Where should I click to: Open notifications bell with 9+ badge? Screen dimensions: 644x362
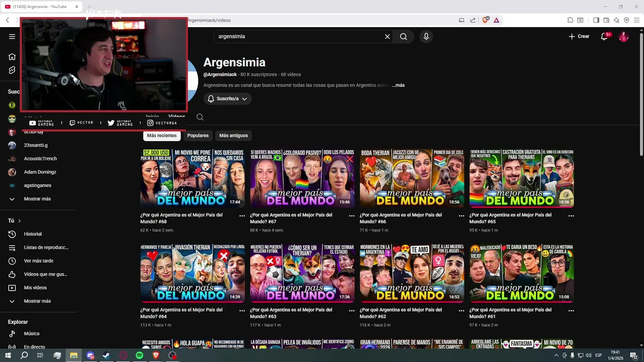point(605,37)
